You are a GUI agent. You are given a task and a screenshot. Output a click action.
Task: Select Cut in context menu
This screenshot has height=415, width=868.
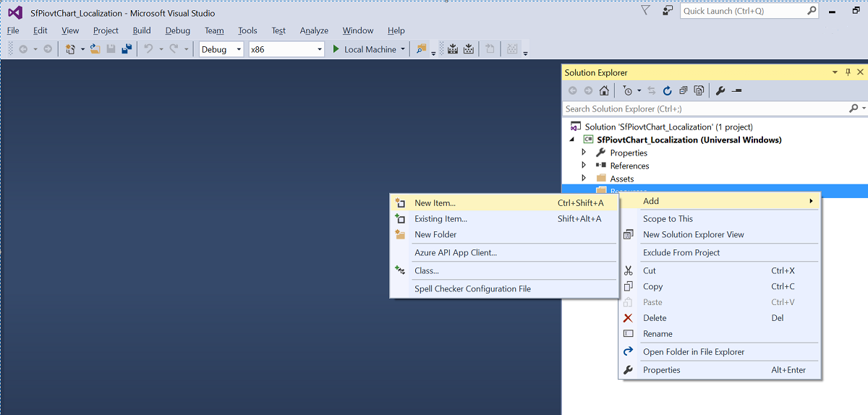click(720, 271)
